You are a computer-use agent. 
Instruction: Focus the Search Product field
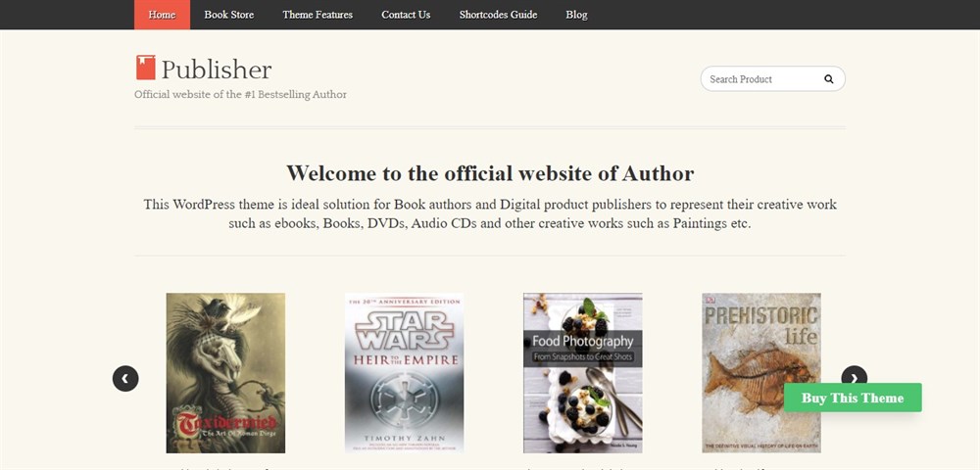click(x=772, y=79)
